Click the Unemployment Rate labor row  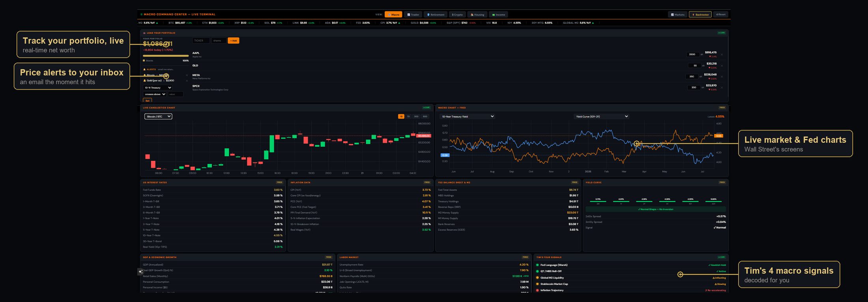pos(434,265)
